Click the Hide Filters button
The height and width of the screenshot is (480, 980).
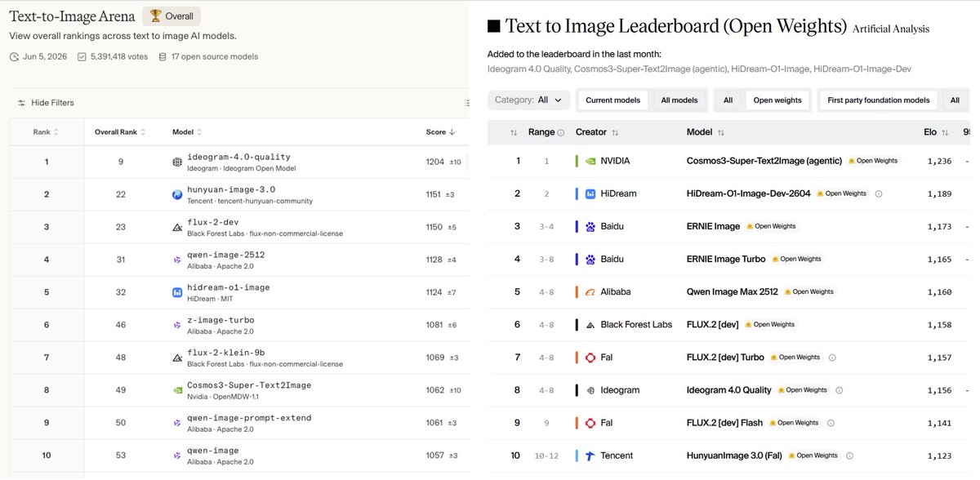tap(46, 103)
